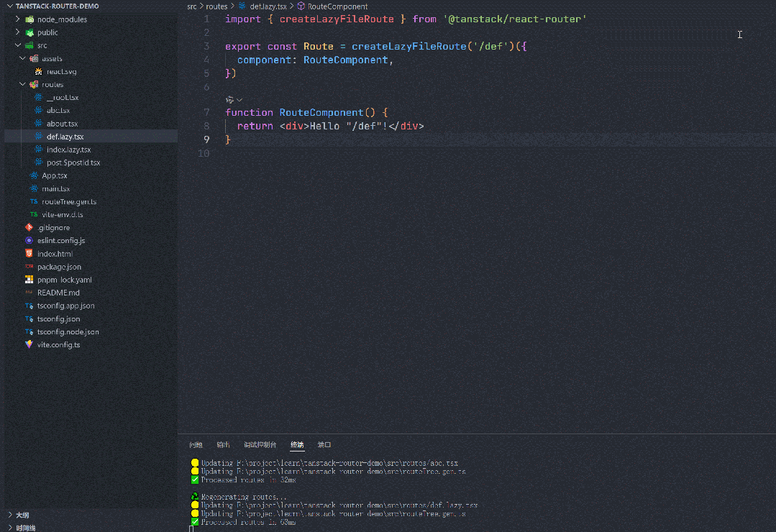
Task: Collapse the TANSTACK-ROUTER-DEMO explorer section chevron
Action: tap(10, 6)
